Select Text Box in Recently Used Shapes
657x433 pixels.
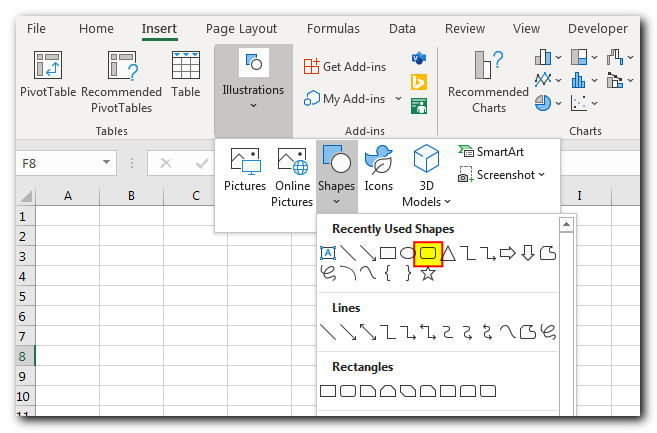(x=328, y=253)
